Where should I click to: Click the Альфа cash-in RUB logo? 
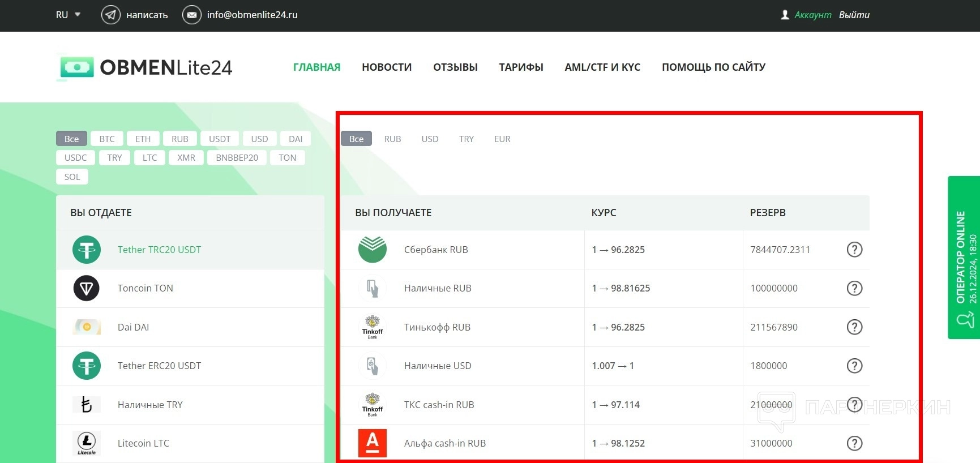(x=373, y=443)
